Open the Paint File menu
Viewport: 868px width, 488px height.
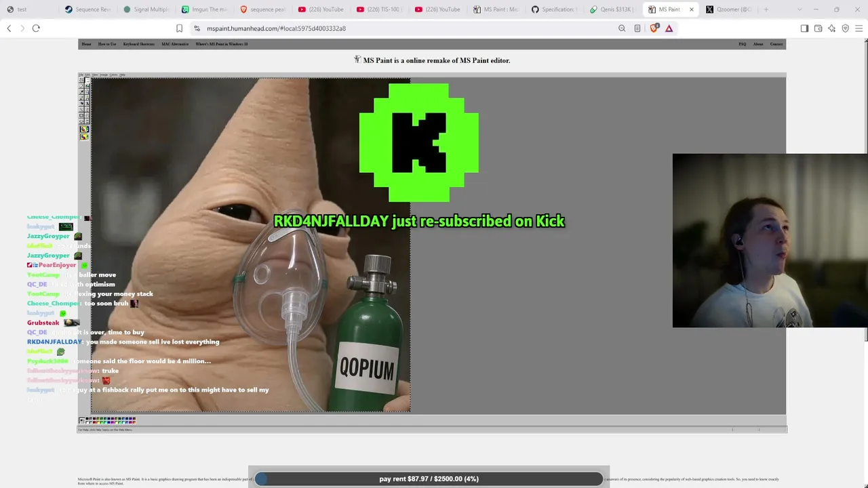coord(81,75)
